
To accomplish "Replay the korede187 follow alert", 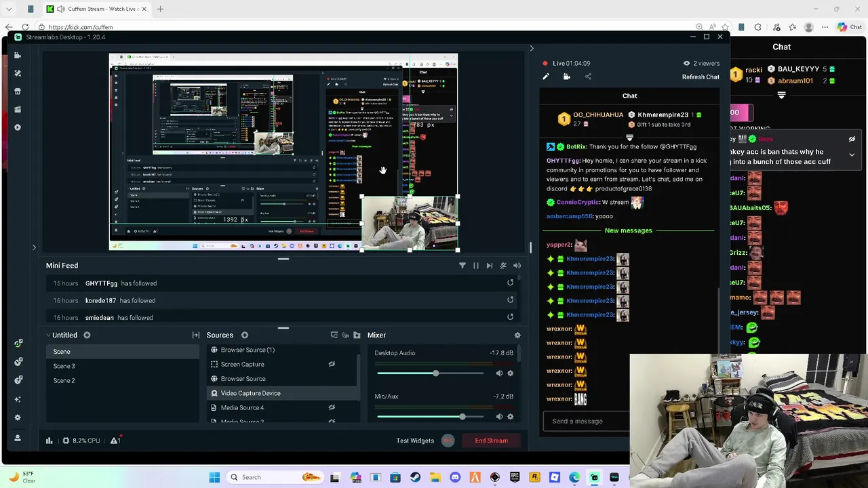I will [511, 300].
